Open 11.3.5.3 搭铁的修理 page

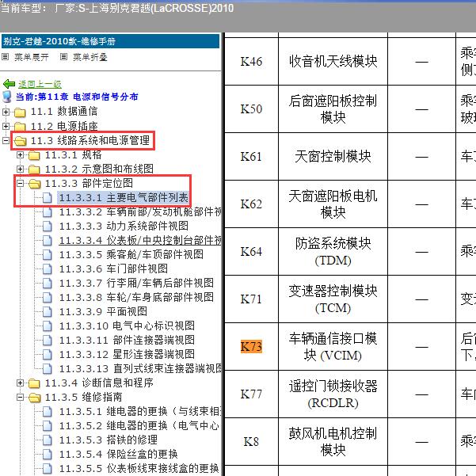pos(109,440)
